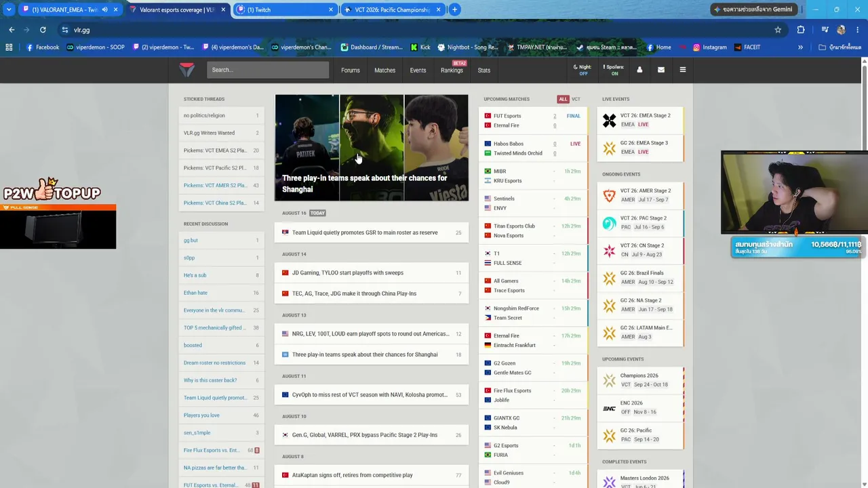The width and height of the screenshot is (868, 488).
Task: Open the ENC 2026 event logo
Action: [610, 408]
